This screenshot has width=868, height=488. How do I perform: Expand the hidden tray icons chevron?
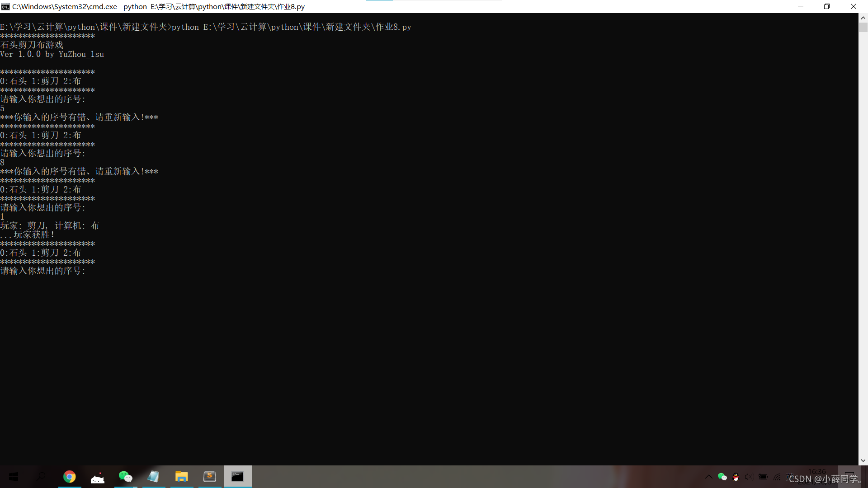click(x=708, y=477)
